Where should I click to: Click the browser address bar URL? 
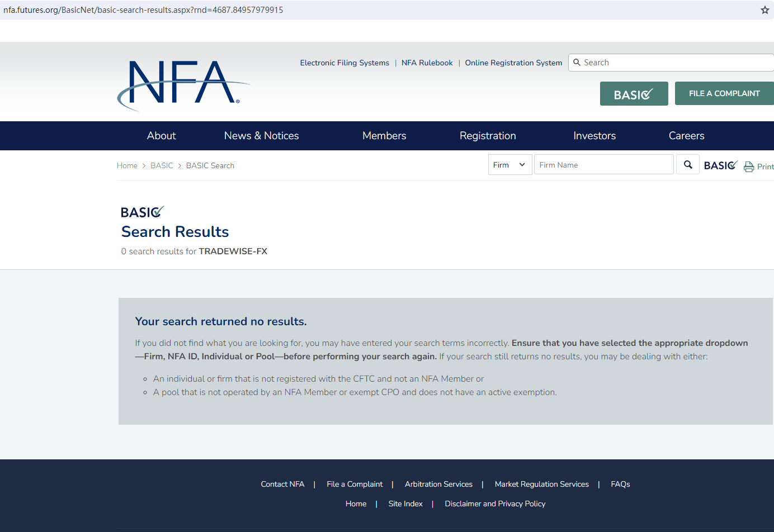click(x=143, y=10)
